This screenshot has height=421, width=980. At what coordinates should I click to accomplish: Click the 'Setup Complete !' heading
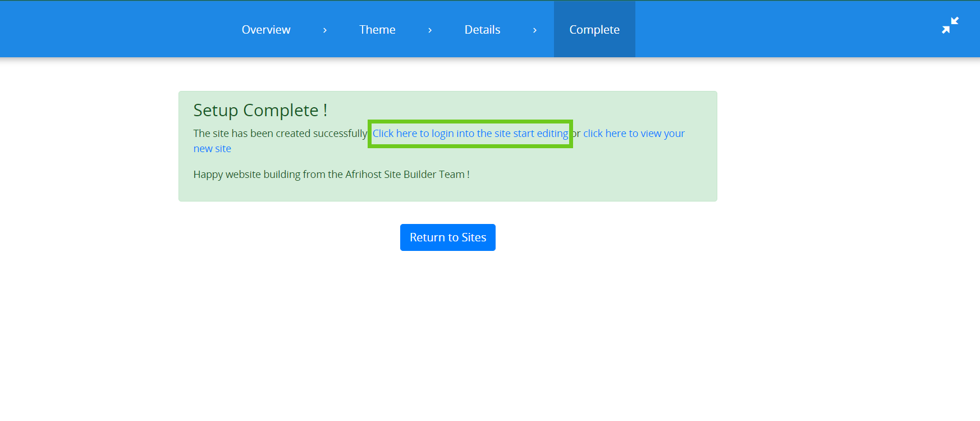[260, 111]
